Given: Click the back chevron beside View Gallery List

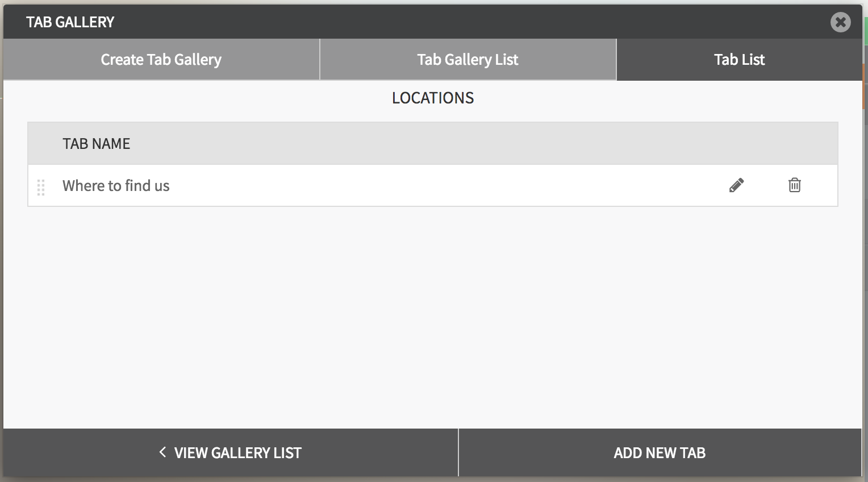Looking at the screenshot, I should click(x=162, y=452).
